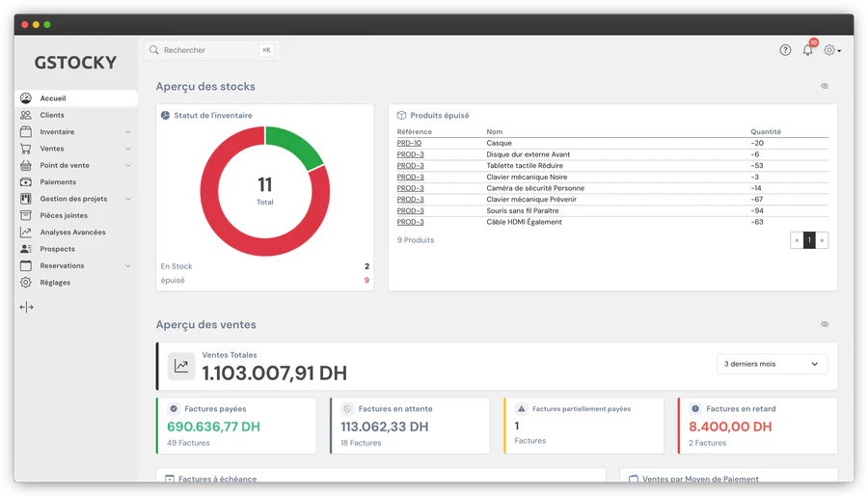Click the 8.400,00 DH overdue amount

click(x=730, y=427)
